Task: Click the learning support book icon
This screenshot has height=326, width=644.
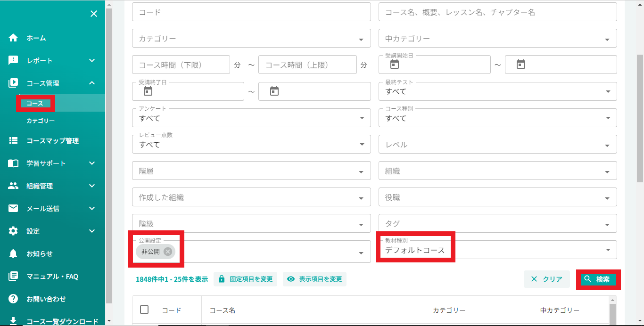Action: point(13,163)
